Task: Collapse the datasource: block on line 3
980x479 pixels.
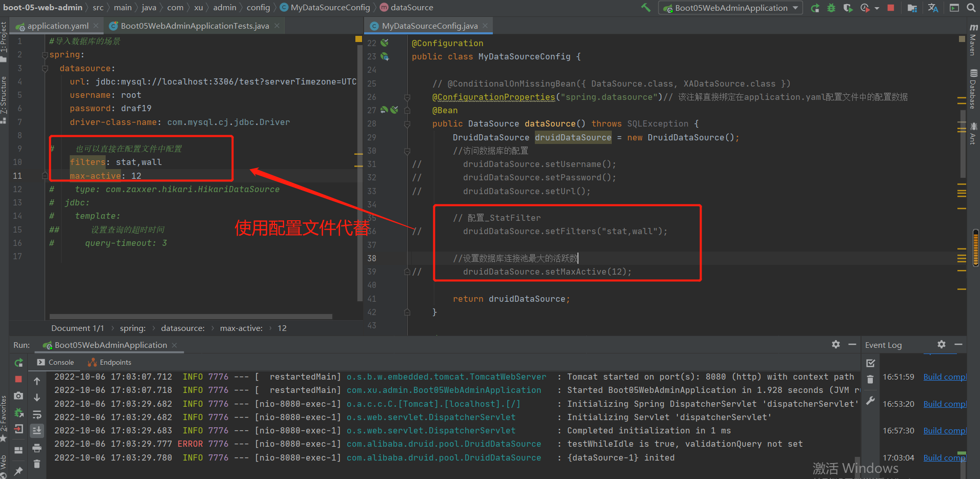Action: pos(45,68)
